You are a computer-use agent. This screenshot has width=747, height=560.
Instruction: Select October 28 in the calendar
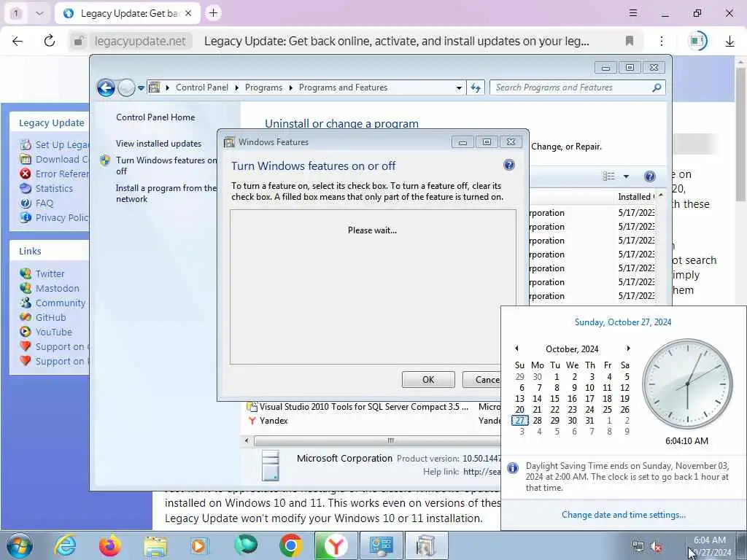pos(538,421)
